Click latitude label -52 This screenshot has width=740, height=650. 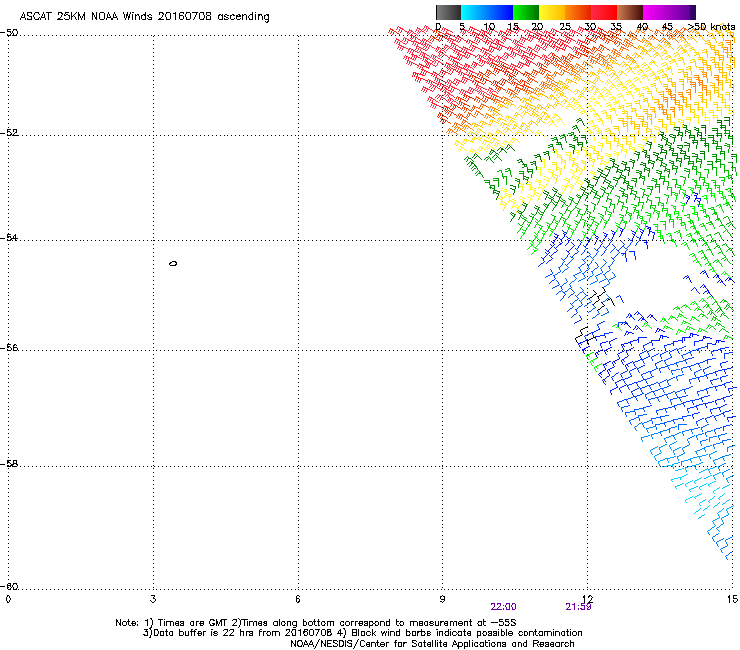pos(9,133)
